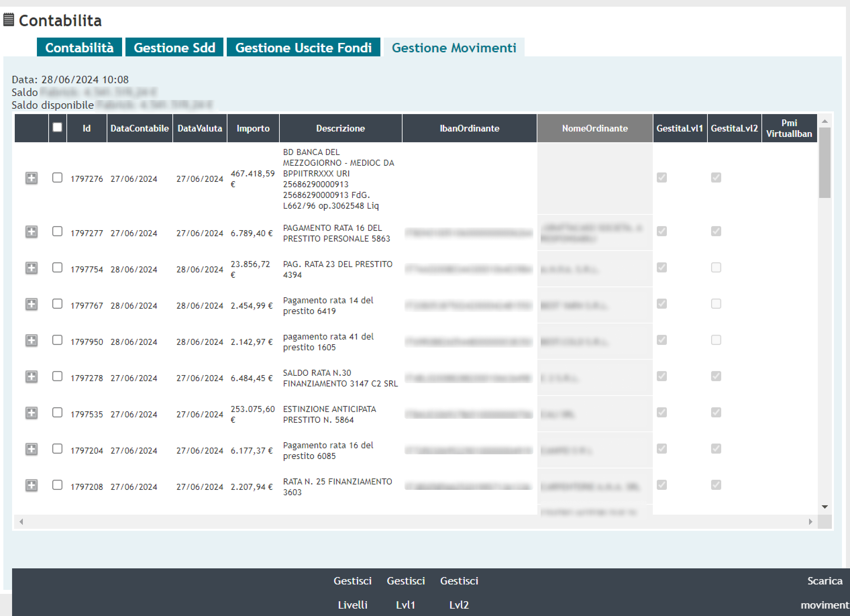Click the Gestisci Livelli button

[x=353, y=593]
